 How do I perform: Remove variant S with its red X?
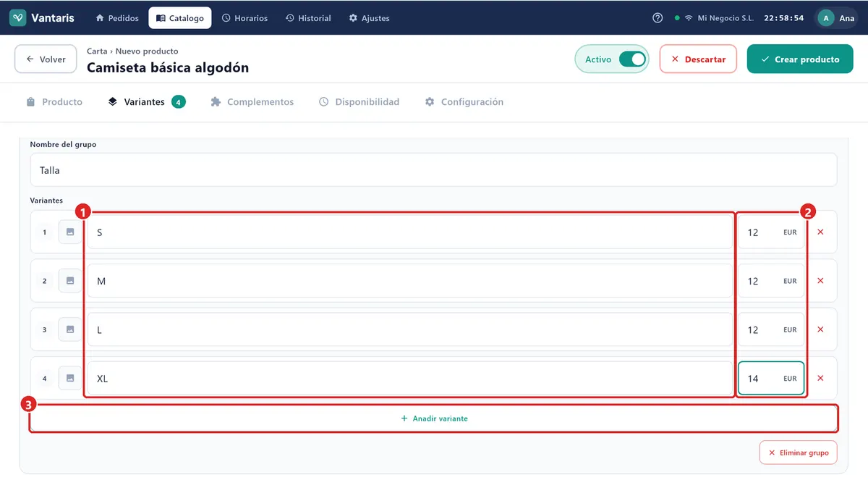820,232
